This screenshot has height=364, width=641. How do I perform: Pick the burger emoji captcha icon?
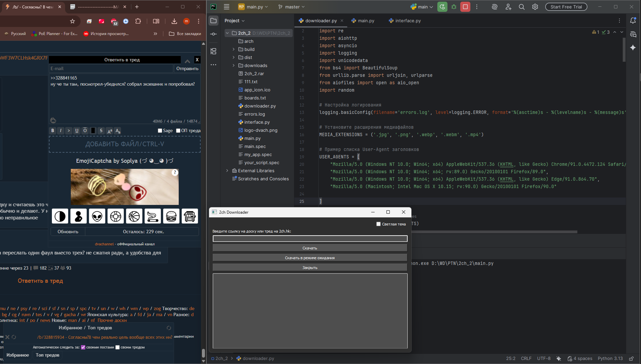point(171,216)
